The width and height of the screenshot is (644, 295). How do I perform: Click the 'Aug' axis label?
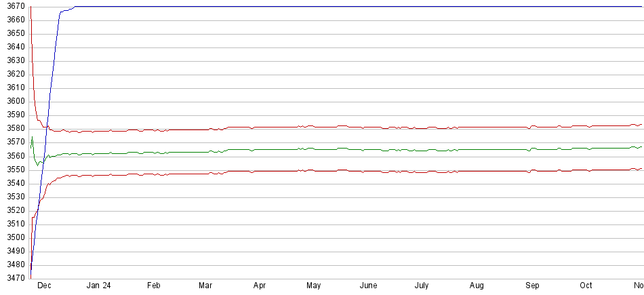477,286
